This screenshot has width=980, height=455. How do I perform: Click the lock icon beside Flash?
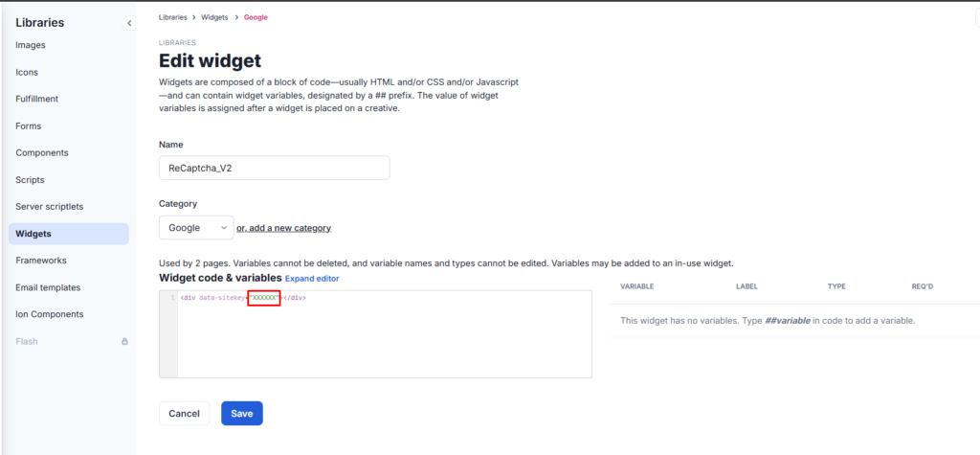(124, 342)
